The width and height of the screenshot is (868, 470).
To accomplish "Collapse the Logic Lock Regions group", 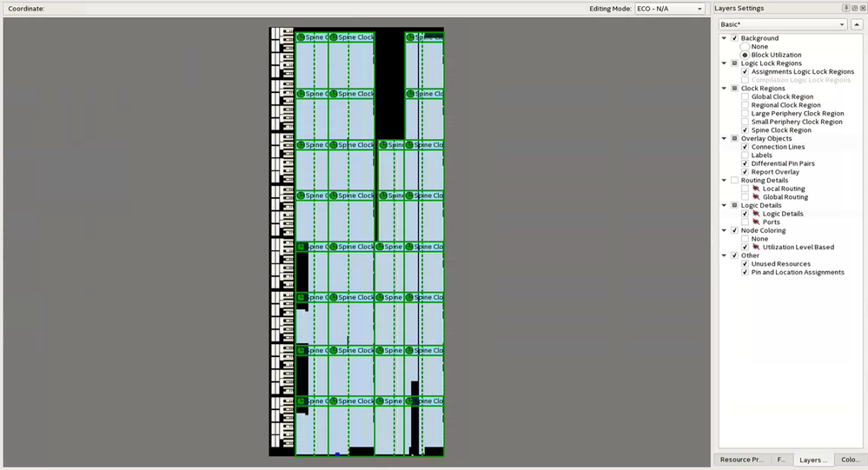I will 724,63.
